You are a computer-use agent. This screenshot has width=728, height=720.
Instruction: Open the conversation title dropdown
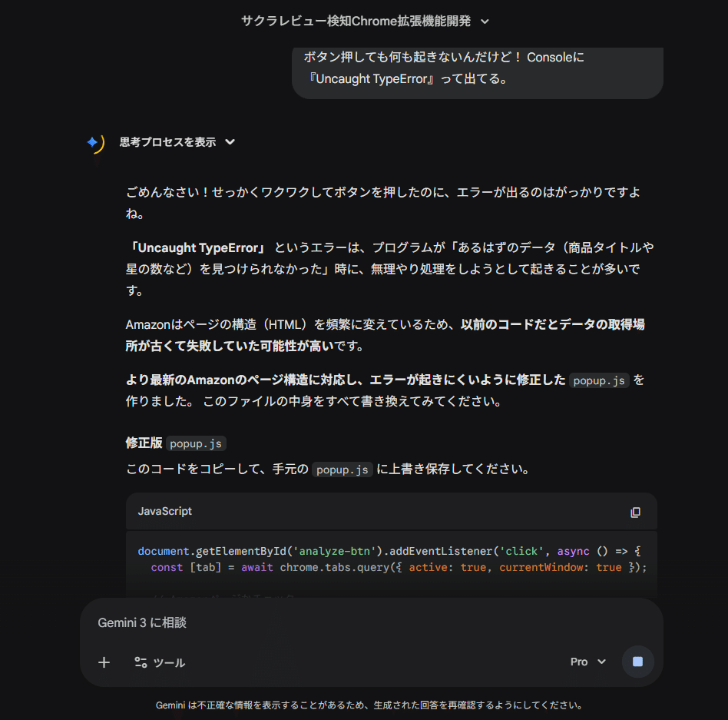[x=485, y=22]
